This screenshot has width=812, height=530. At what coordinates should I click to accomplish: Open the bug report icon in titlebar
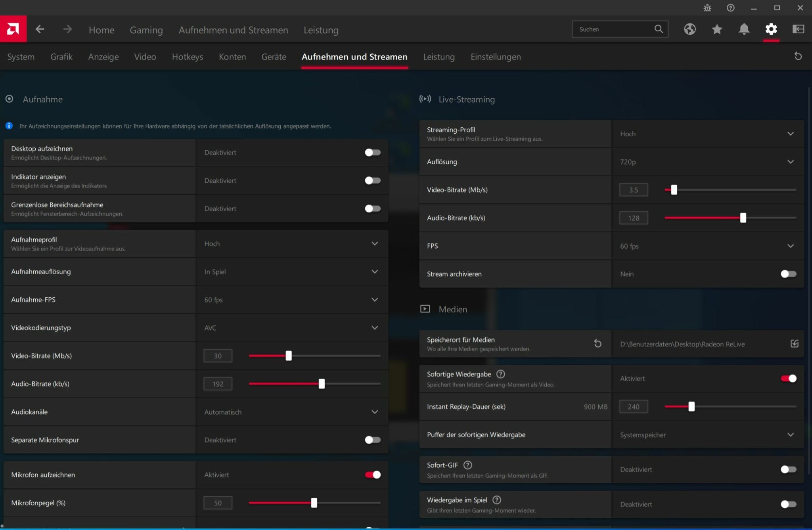[707, 8]
